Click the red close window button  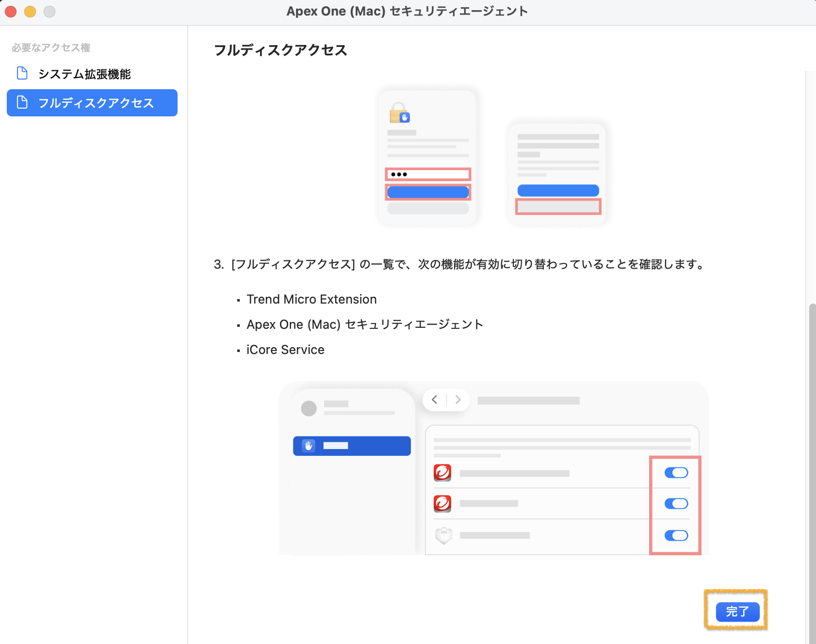tap(11, 11)
